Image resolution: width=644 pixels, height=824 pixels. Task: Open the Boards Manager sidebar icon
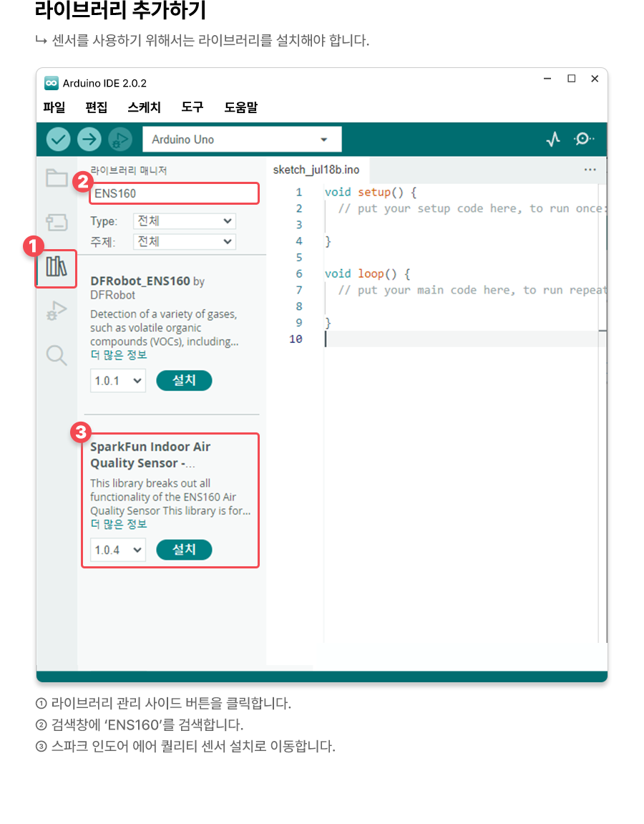57,222
